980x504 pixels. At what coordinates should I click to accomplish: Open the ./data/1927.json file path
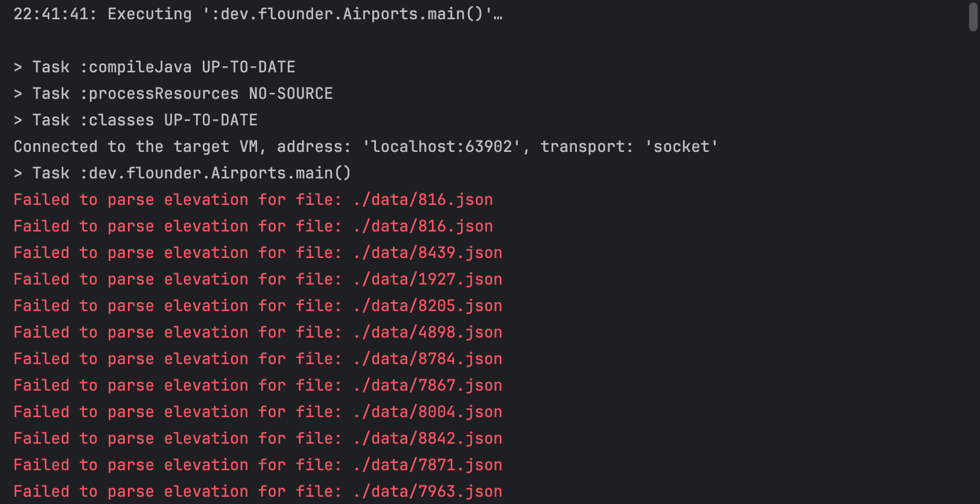(428, 279)
